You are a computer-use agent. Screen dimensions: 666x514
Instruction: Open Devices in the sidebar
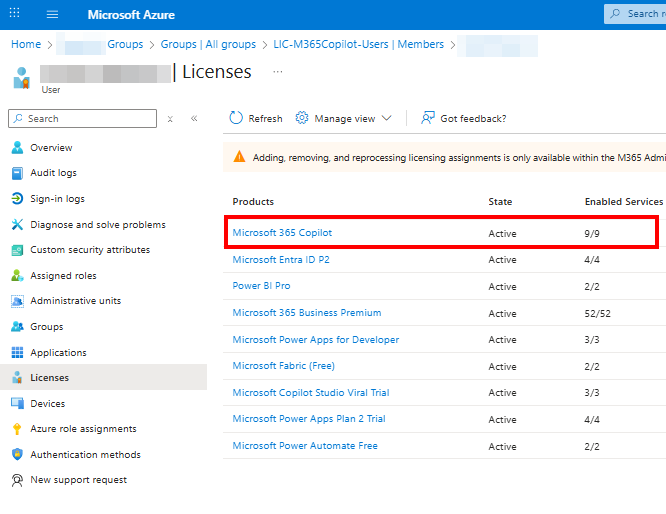[48, 404]
